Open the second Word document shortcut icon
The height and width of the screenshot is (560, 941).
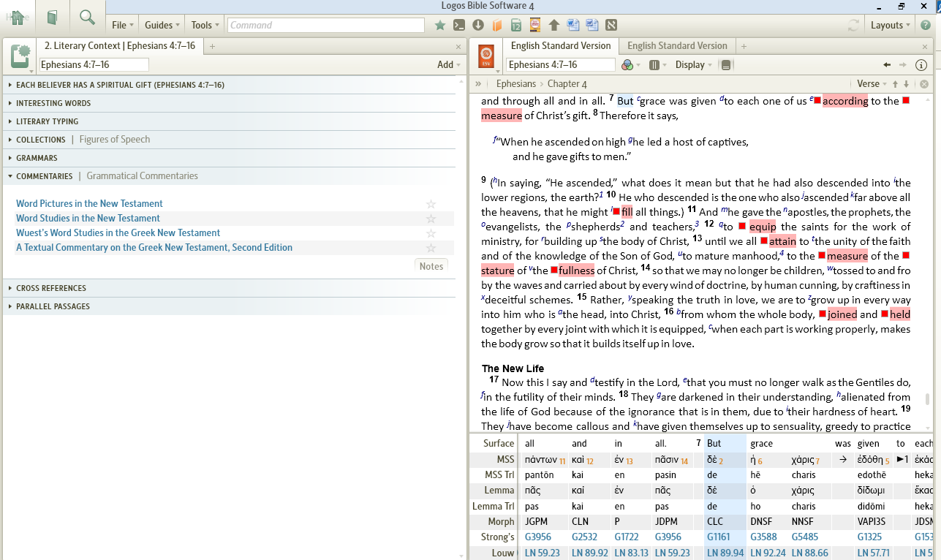592,26
